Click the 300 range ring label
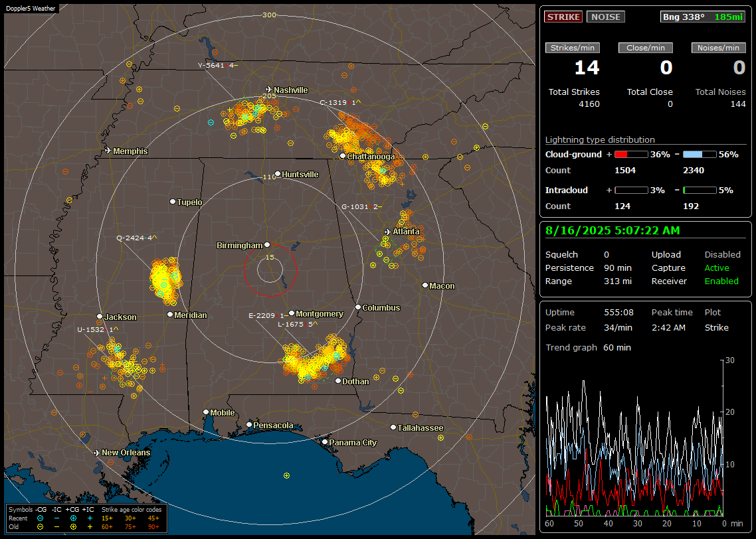This screenshot has height=539, width=756. [269, 15]
